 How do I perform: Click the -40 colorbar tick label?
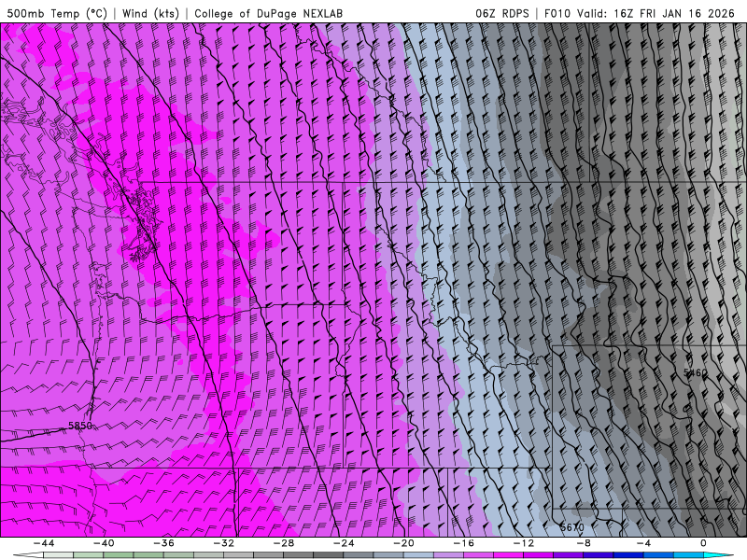tap(104, 543)
